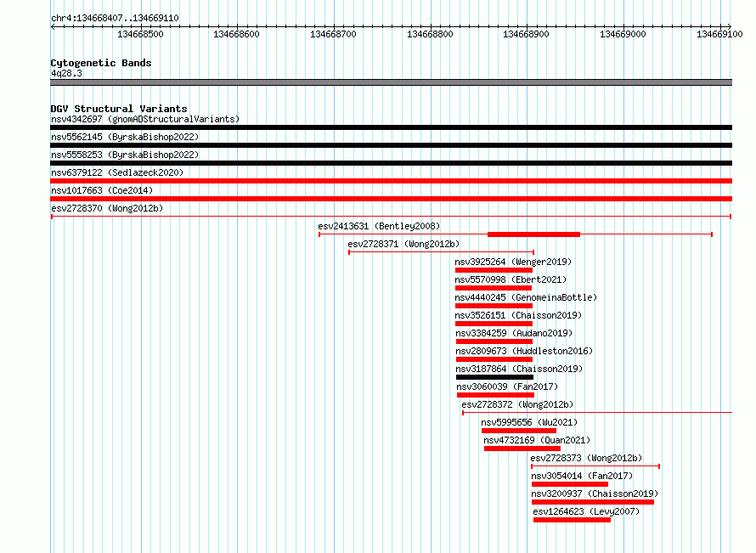Viewport: 756px width, 553px height.
Task: Open nsv5558253 (ByrskaBishop2022) variant label
Action: [125, 155]
